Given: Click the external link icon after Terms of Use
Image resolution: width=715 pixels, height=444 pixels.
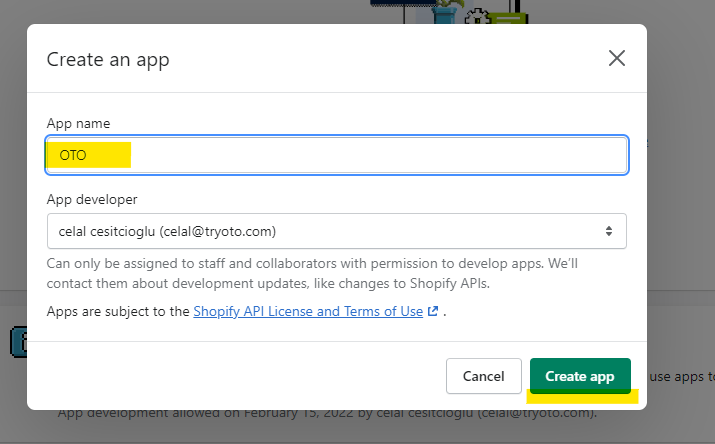Looking at the screenshot, I should coord(433,311).
